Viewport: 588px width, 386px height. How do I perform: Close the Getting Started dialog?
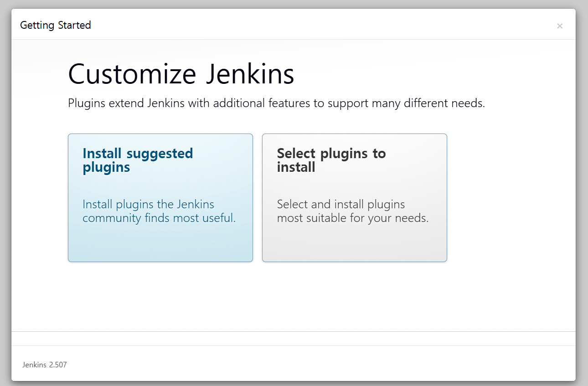(x=559, y=26)
